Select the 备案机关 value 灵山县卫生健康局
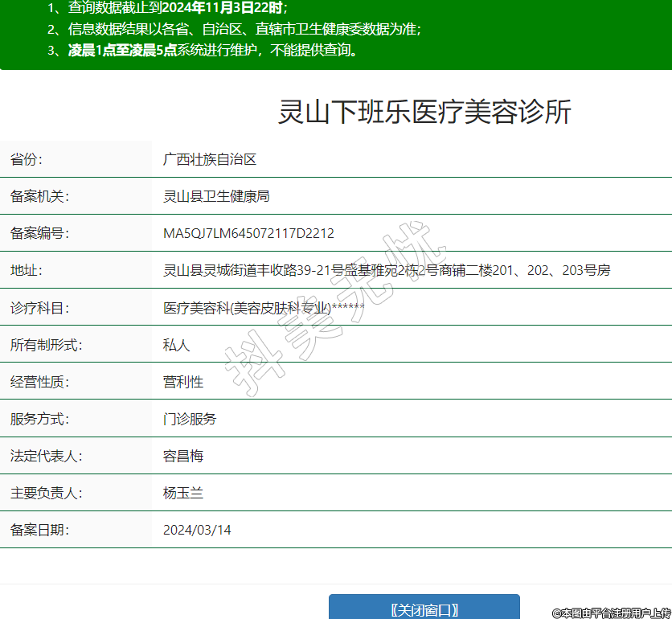This screenshot has height=619, width=672. pyautogui.click(x=216, y=196)
